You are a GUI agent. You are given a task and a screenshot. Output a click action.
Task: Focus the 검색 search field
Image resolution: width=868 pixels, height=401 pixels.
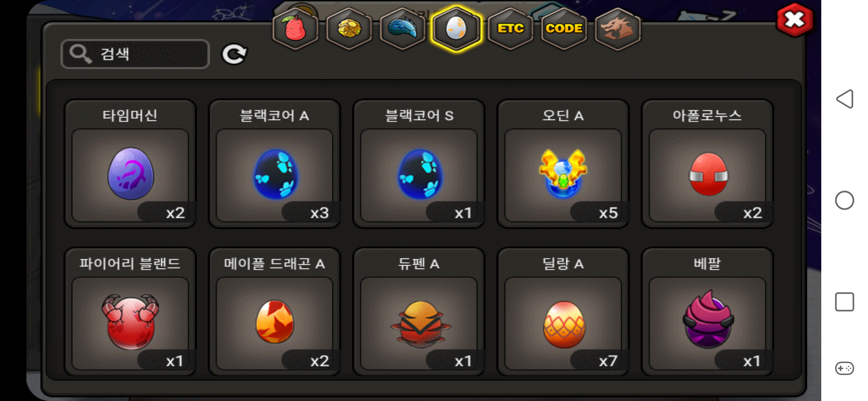[135, 54]
